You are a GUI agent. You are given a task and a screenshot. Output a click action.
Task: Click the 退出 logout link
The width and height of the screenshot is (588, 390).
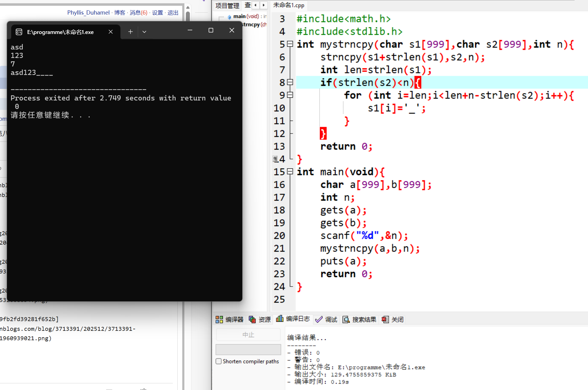(173, 12)
